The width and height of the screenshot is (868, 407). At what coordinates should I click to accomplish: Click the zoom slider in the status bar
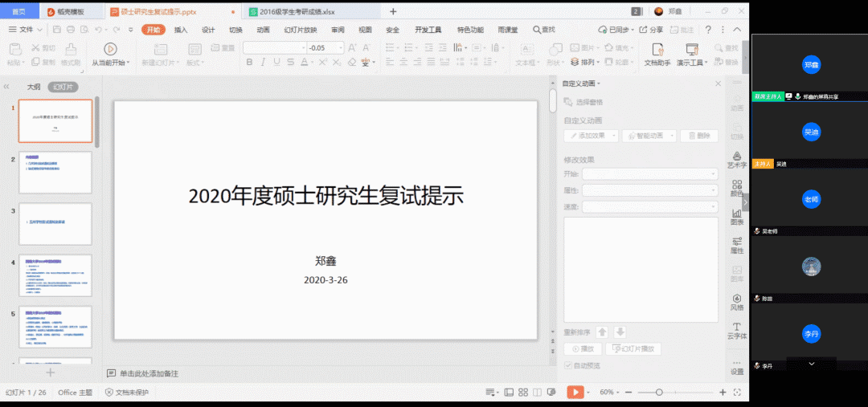(x=659, y=392)
